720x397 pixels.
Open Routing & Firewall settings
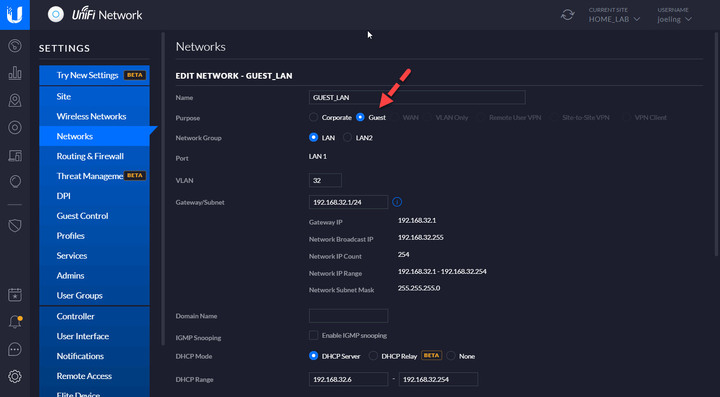(90, 156)
